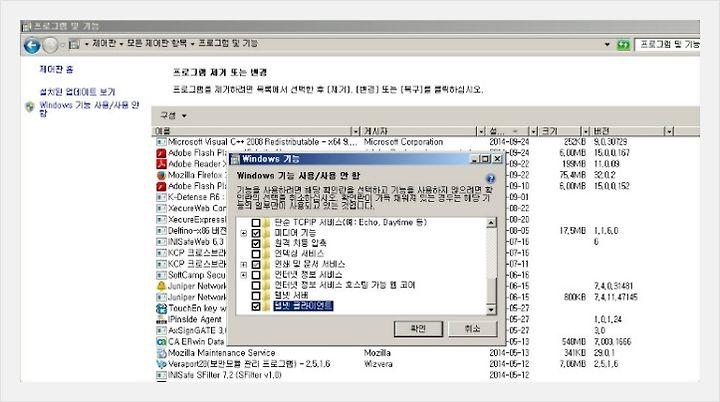Click the greyed Forward navigation arrow

click(x=50, y=45)
